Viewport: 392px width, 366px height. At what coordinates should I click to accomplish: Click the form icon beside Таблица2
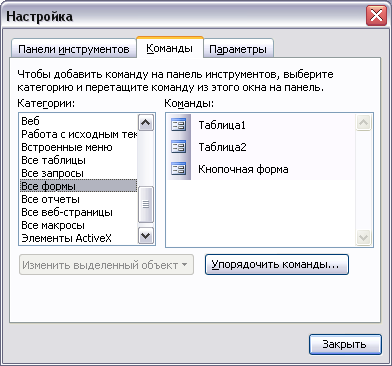(x=179, y=147)
